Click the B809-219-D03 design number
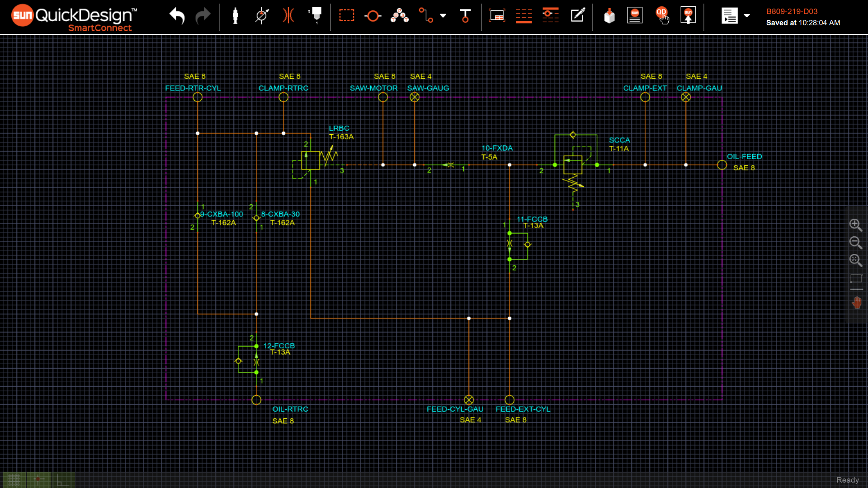Image resolution: width=868 pixels, height=488 pixels. [792, 11]
